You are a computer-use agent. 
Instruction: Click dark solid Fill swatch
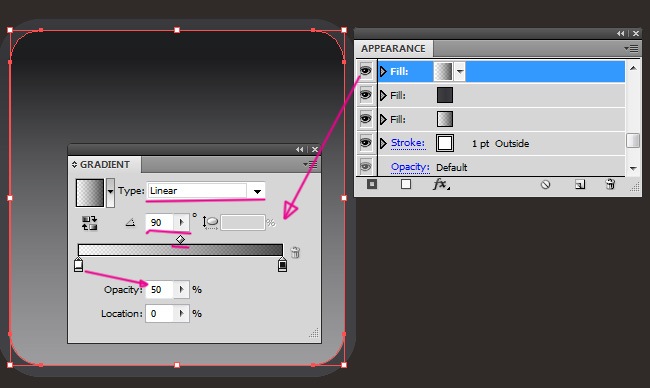[445, 95]
